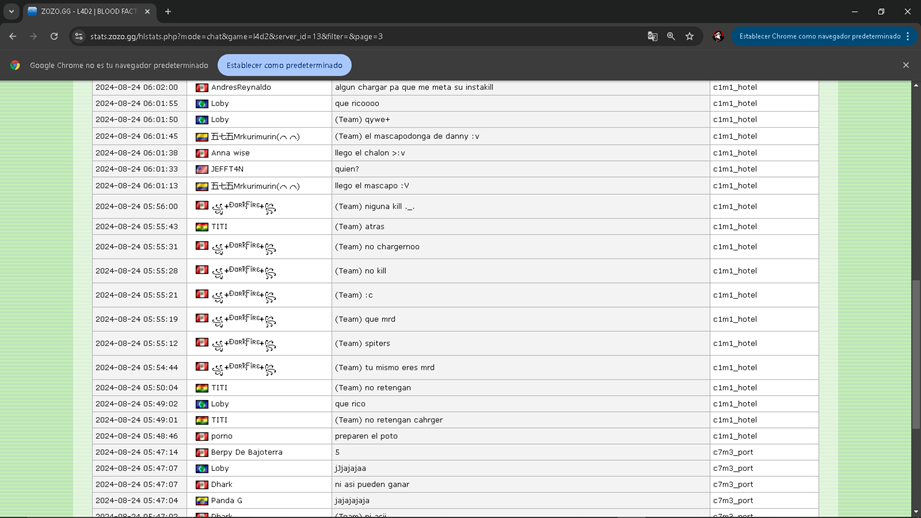The image size is (921, 518).
Task: Click the forward navigation arrow
Action: (33, 36)
